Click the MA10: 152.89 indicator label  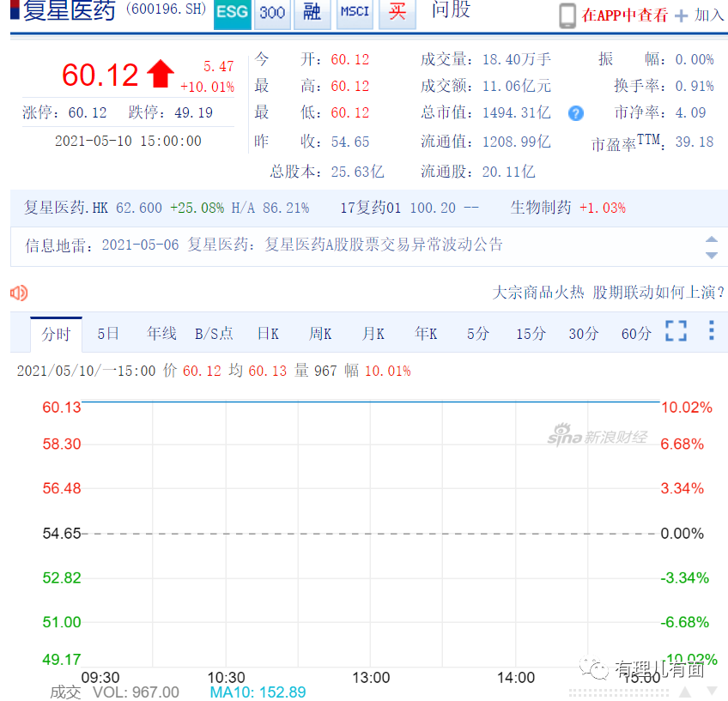[258, 692]
